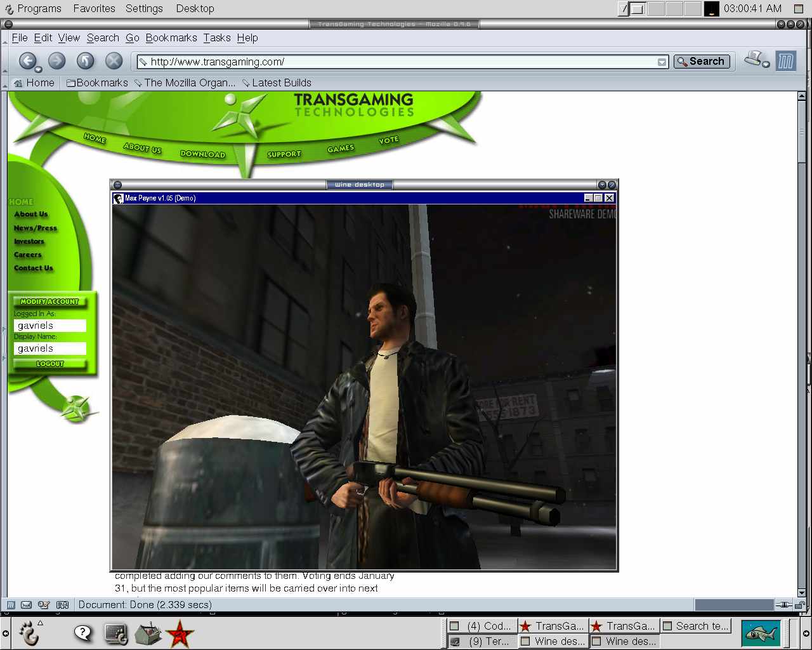812x650 pixels.
Task: Click the Back navigation arrow button
Action: (27, 61)
